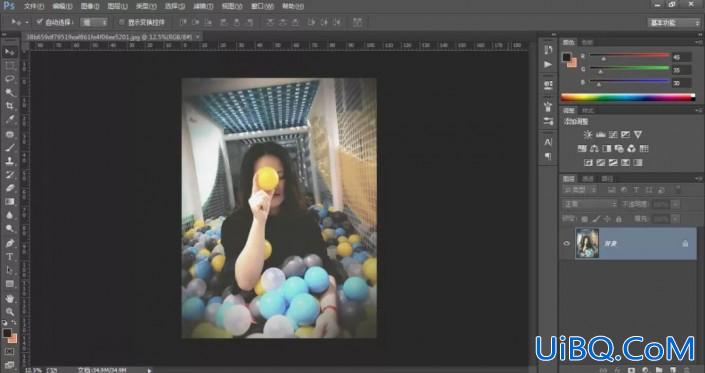Select the Rectangular Marquee tool
705x373 pixels.
tap(9, 66)
